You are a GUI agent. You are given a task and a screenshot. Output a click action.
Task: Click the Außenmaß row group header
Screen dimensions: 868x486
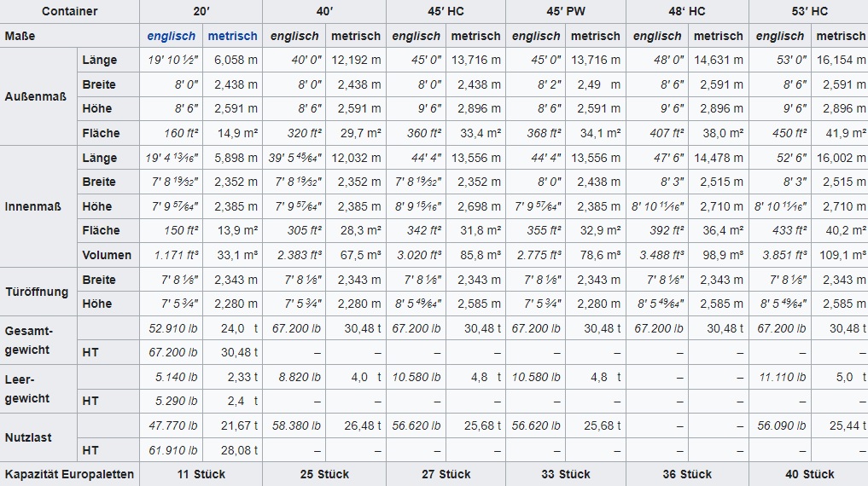(36, 96)
